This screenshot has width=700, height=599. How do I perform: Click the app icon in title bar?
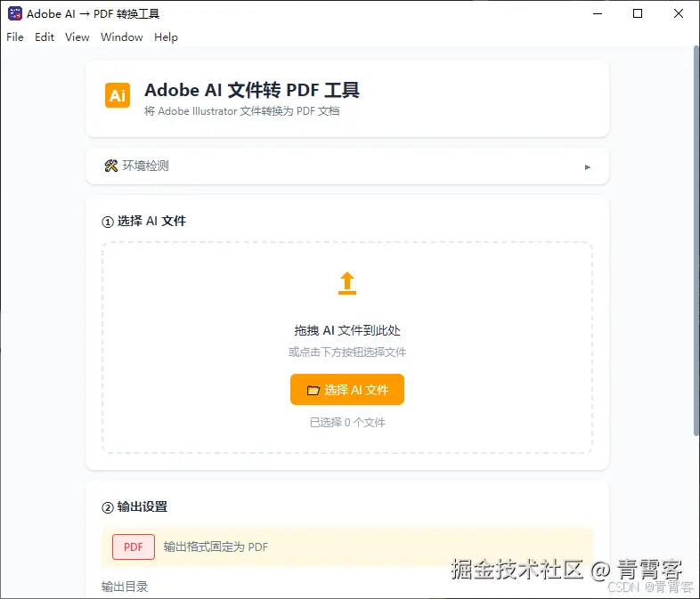pos(15,14)
